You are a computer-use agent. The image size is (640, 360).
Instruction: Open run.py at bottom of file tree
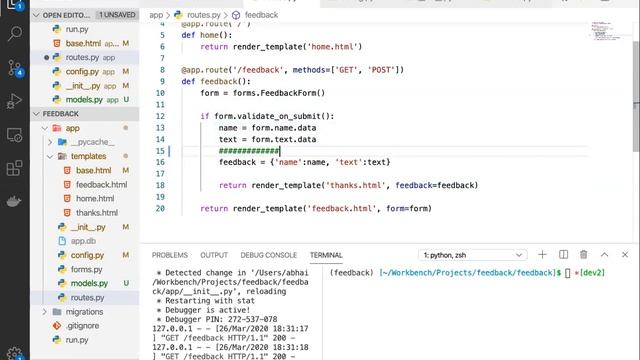point(85,340)
